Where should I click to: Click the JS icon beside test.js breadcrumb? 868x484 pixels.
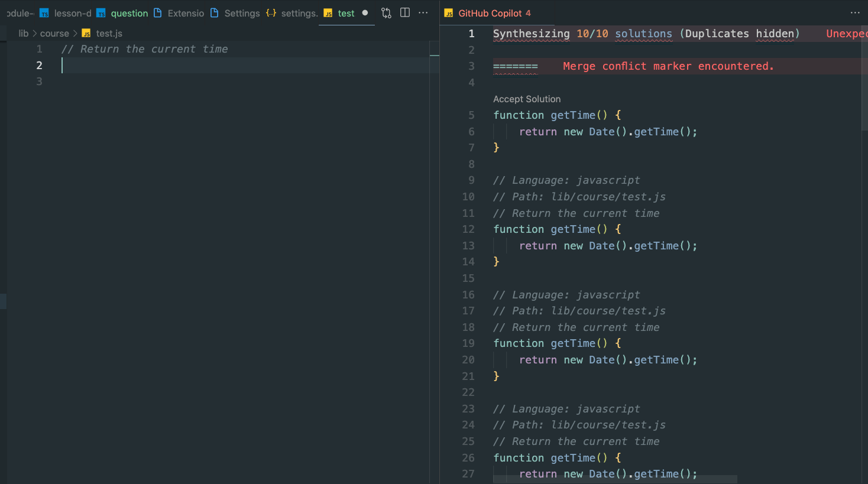click(86, 33)
